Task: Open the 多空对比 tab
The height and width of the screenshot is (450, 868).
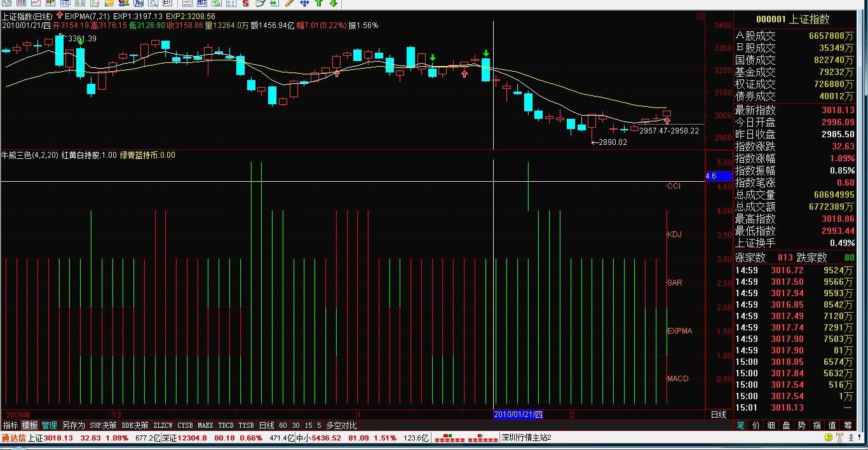Action: [x=341, y=425]
